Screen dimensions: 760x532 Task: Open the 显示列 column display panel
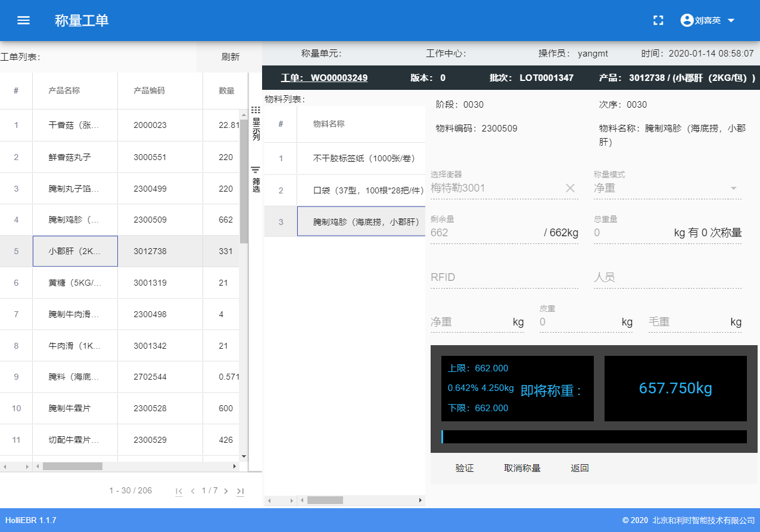(254, 122)
